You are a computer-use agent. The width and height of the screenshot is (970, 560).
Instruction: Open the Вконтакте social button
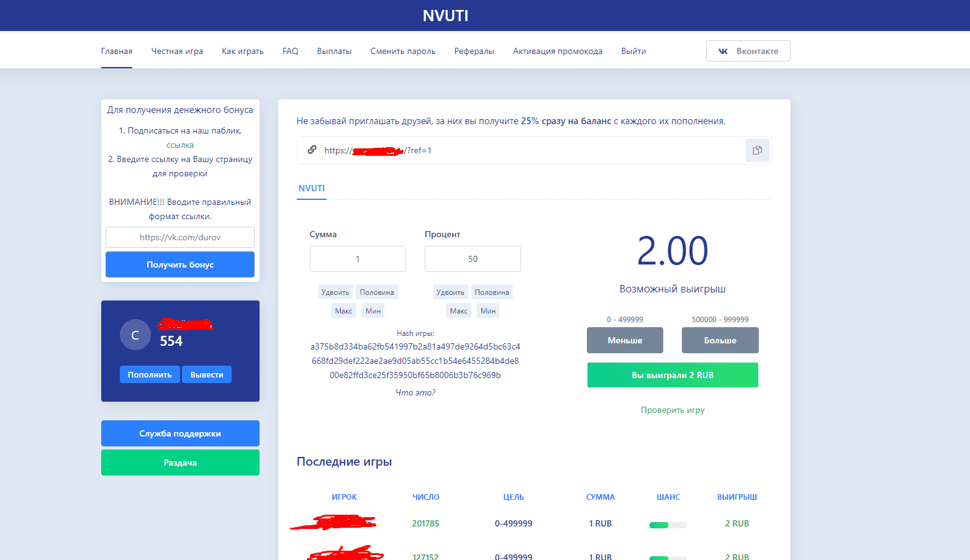pos(748,51)
